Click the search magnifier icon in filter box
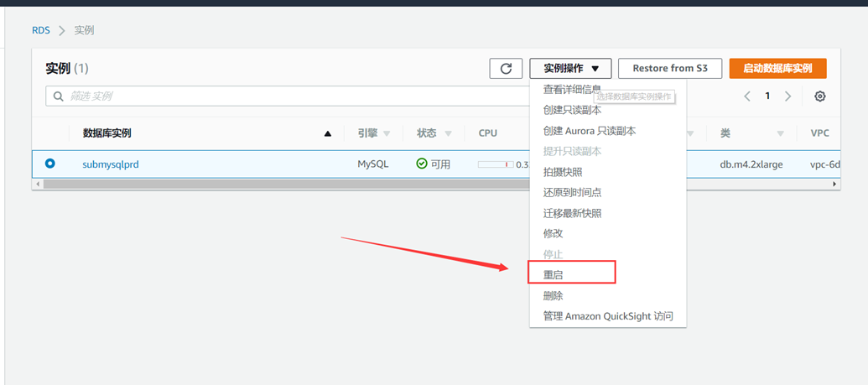 pos(59,96)
